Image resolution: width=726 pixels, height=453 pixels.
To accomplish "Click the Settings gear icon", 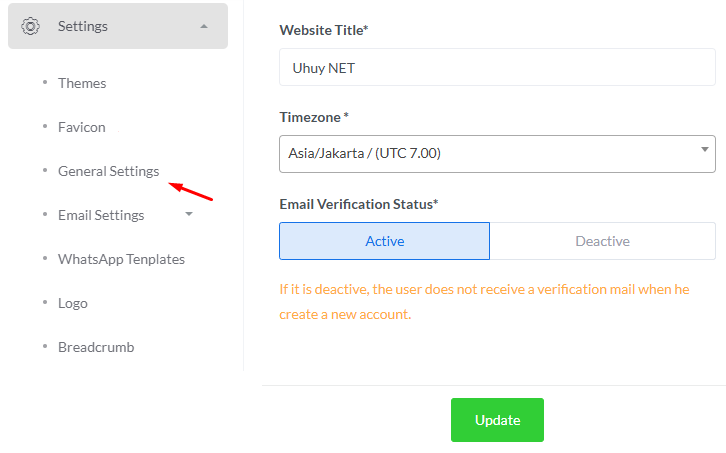I will pos(31,26).
